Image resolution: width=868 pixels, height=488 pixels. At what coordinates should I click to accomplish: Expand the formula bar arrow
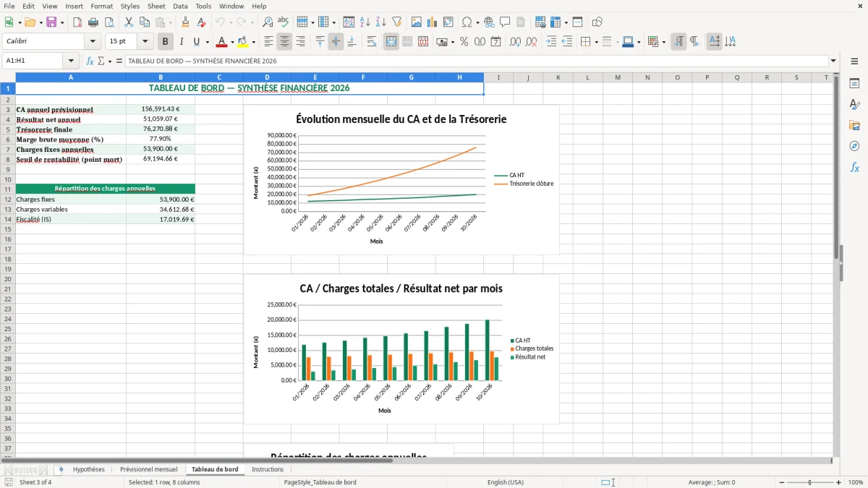tap(833, 61)
